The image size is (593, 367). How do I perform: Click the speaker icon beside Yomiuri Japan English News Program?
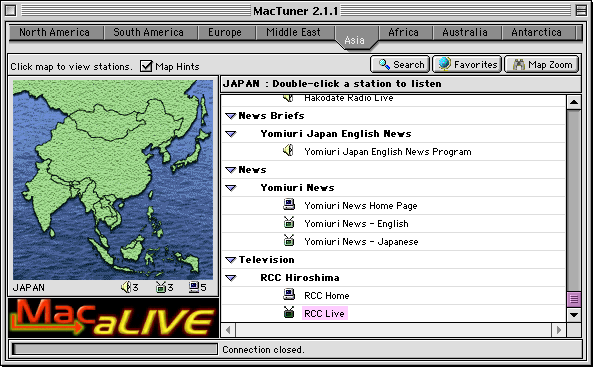[288, 151]
